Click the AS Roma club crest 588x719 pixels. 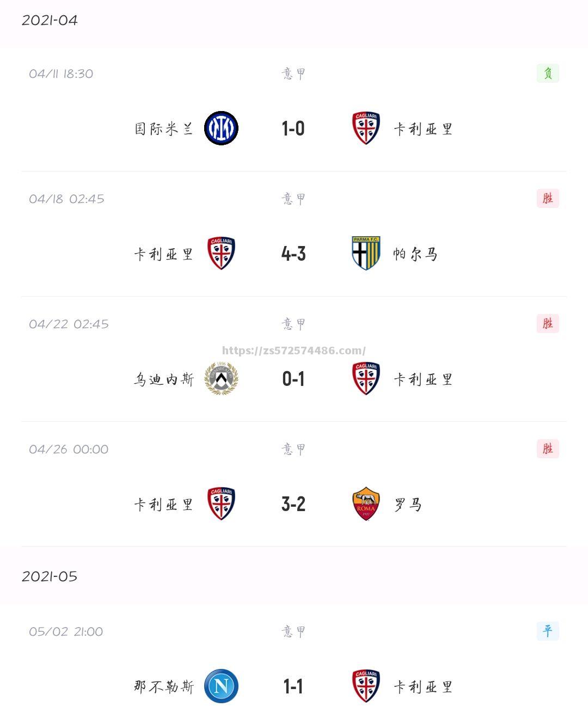366,504
